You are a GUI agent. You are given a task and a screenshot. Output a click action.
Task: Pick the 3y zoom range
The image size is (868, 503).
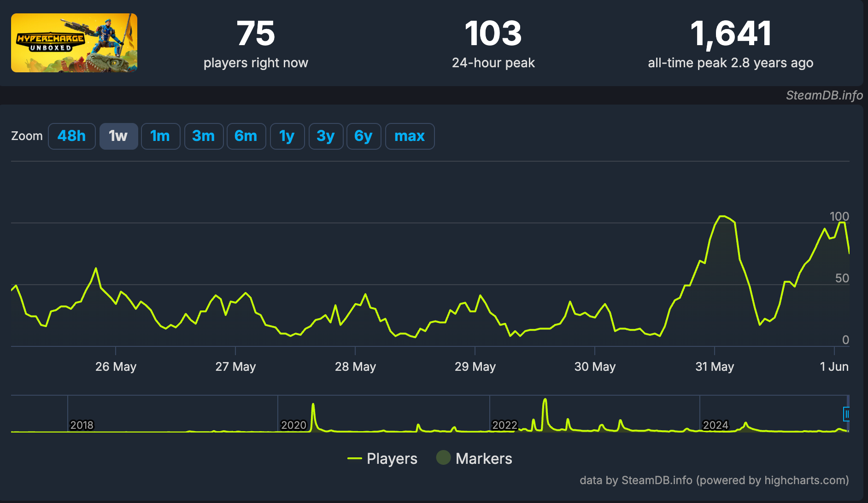[326, 136]
